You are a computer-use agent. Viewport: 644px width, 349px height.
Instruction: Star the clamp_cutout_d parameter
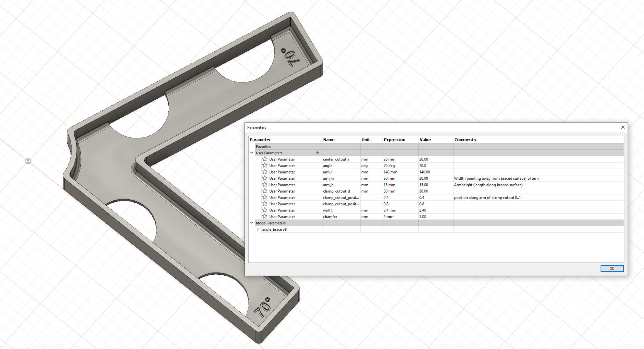point(265,191)
